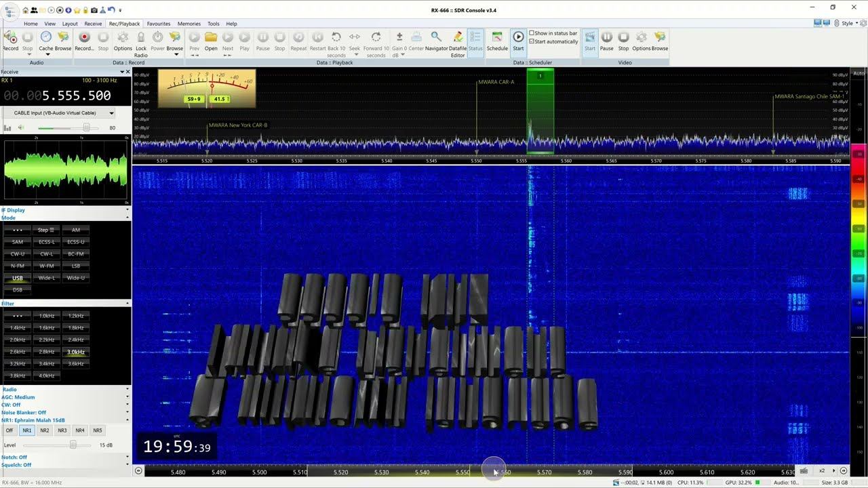Viewport: 868px width, 488px height.
Task: Turn noise reduction Off
Action: [x=9, y=430]
